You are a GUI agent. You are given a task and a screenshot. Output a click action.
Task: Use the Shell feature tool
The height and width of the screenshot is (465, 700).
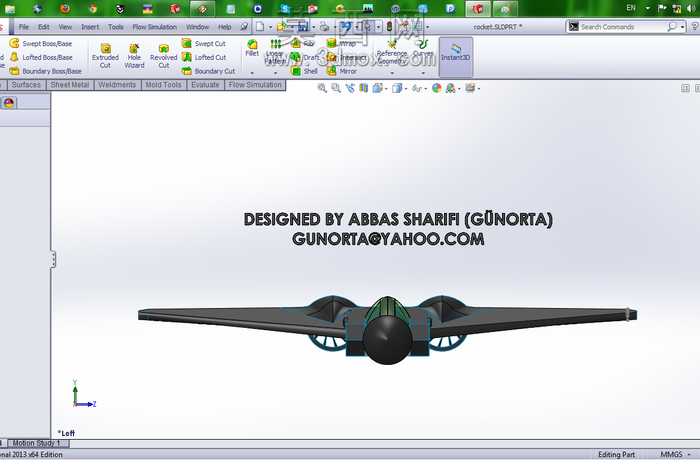[x=304, y=71]
